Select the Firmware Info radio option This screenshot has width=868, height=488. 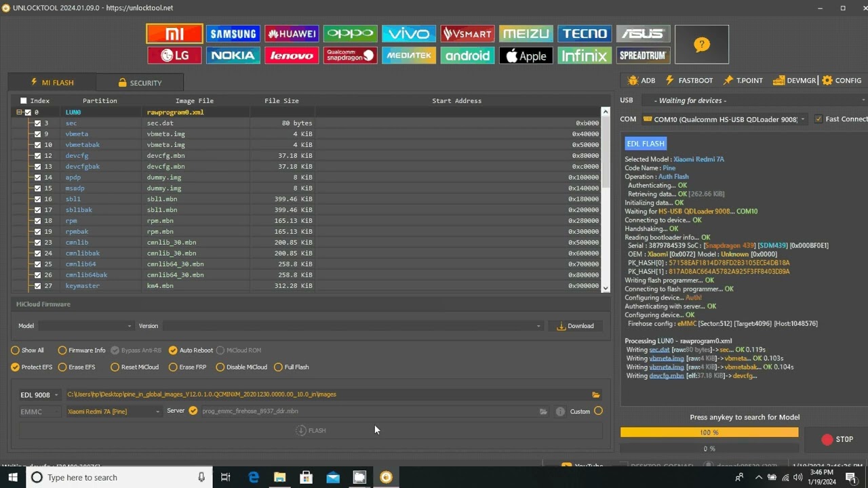[62, 350]
